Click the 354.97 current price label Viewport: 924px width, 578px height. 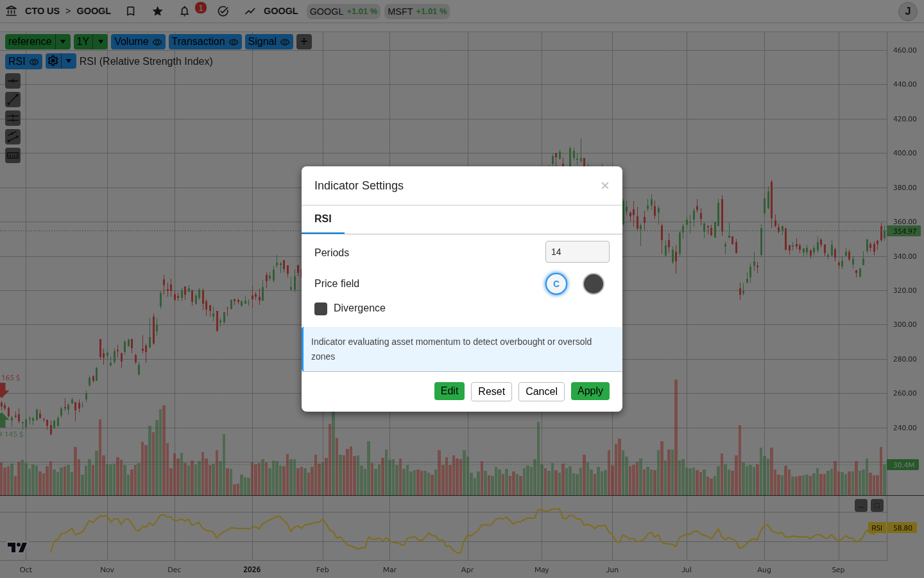coord(904,231)
